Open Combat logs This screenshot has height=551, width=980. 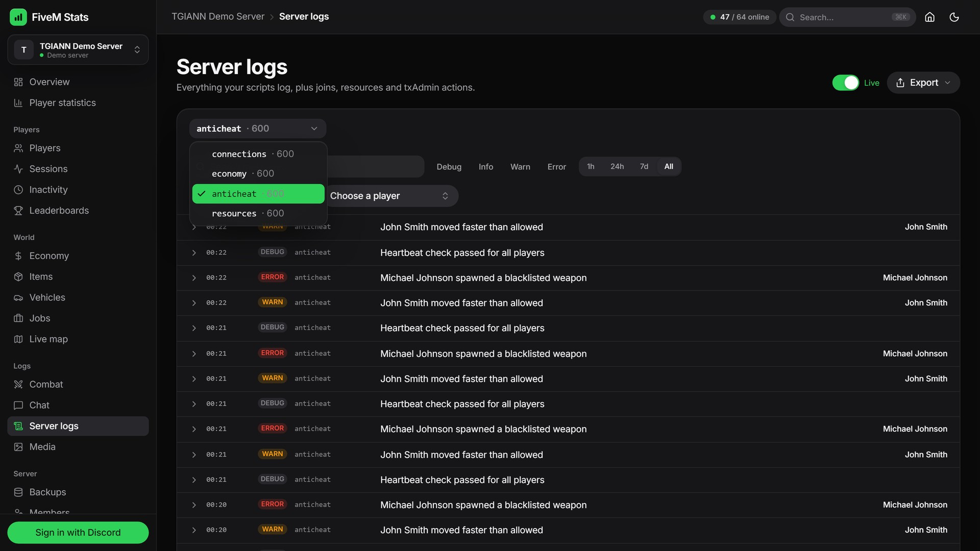pos(78,384)
